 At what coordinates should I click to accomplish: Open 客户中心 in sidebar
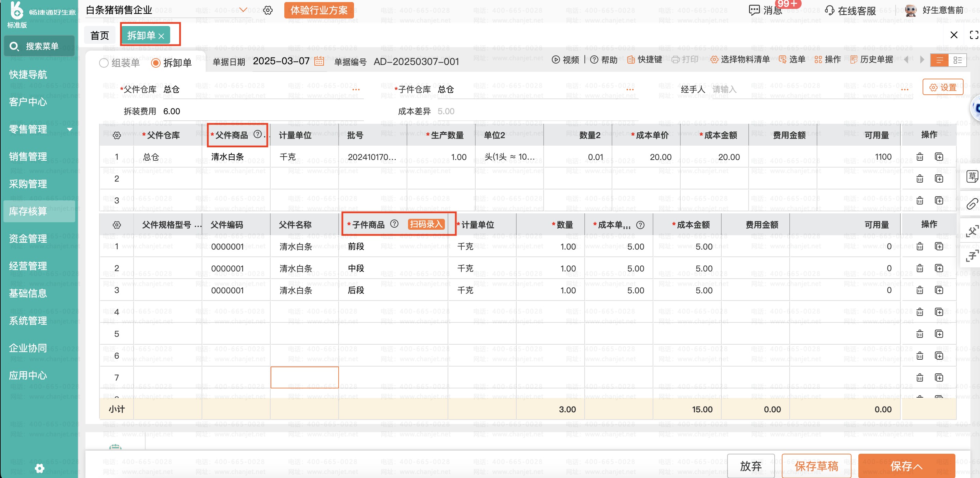28,102
